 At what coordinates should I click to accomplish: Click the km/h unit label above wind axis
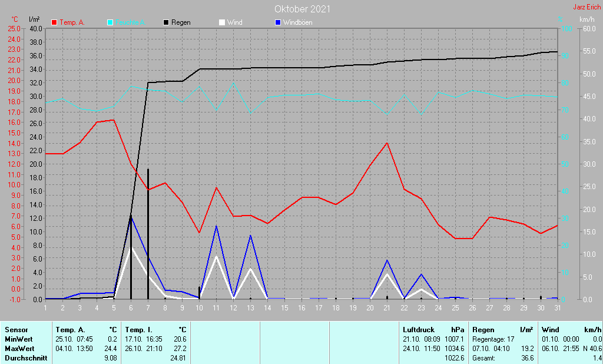point(587,19)
